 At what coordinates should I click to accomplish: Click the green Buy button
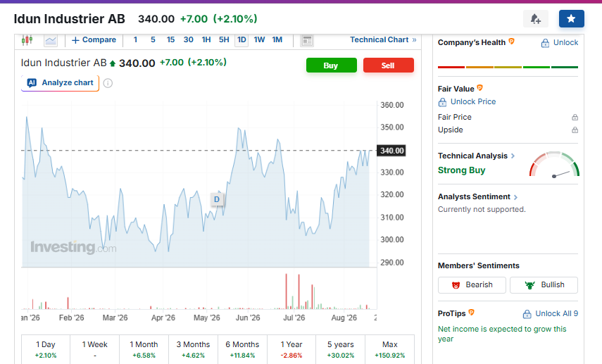click(332, 65)
